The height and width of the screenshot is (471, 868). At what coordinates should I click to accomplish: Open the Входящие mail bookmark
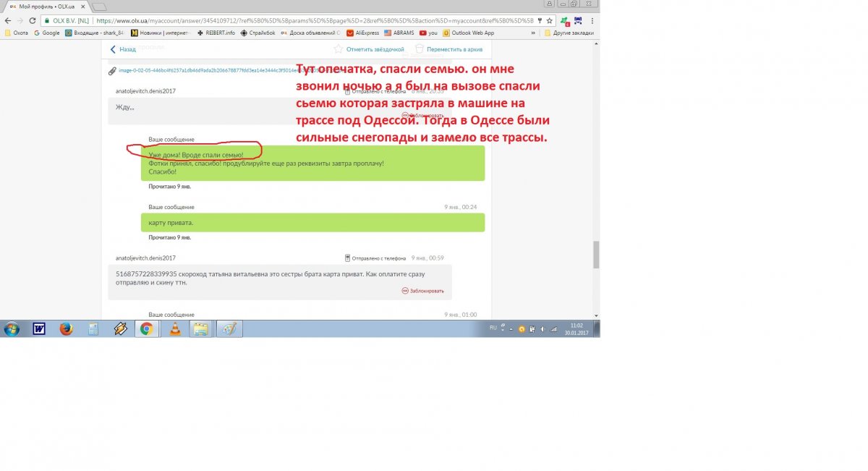click(95, 33)
